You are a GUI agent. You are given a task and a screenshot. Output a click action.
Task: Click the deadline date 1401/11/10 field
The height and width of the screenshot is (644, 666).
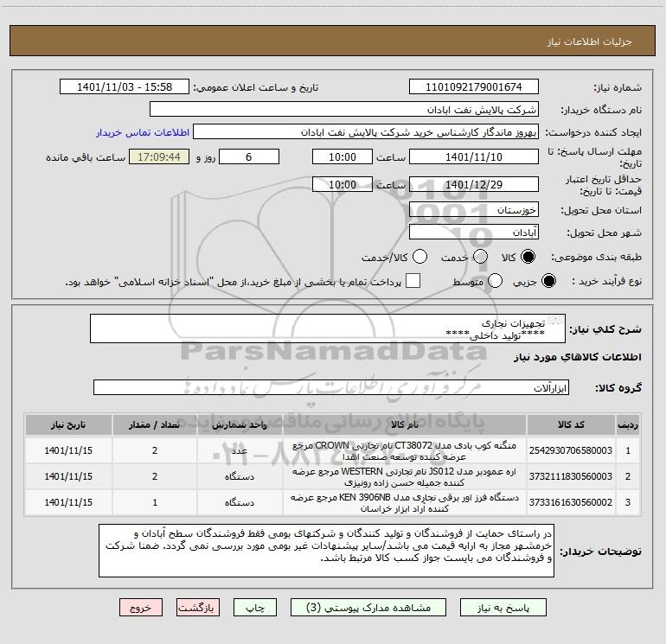pyautogui.click(x=474, y=156)
